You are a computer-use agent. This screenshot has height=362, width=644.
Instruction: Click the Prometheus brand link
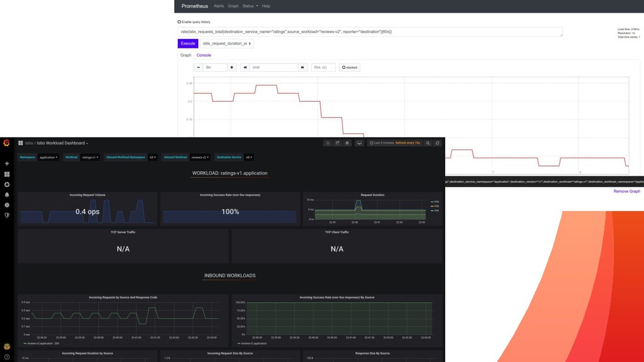tap(195, 6)
